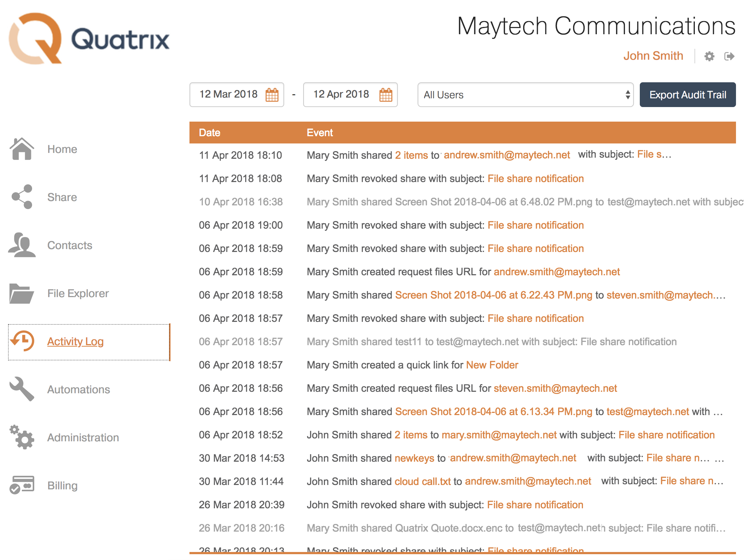Open File share notification in 11 Apr 18:08 row
The height and width of the screenshot is (560, 744).
(536, 178)
